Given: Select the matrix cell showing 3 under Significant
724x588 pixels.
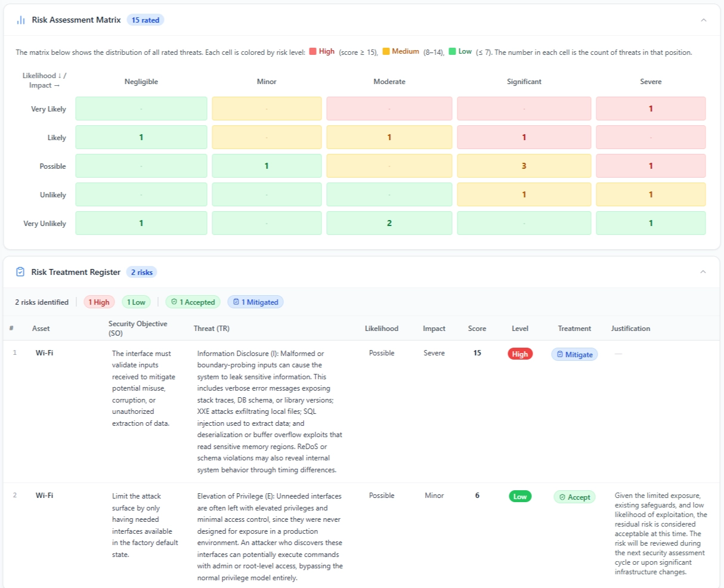Looking at the screenshot, I should coord(524,166).
